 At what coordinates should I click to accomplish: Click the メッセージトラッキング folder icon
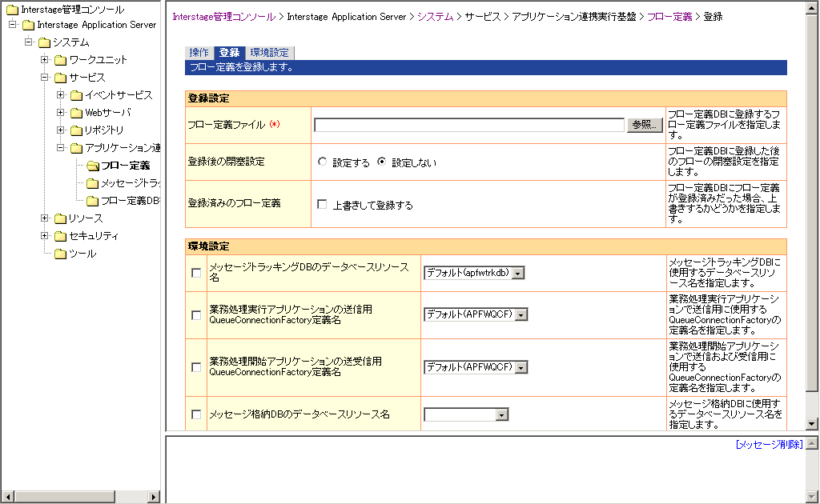coord(93,183)
